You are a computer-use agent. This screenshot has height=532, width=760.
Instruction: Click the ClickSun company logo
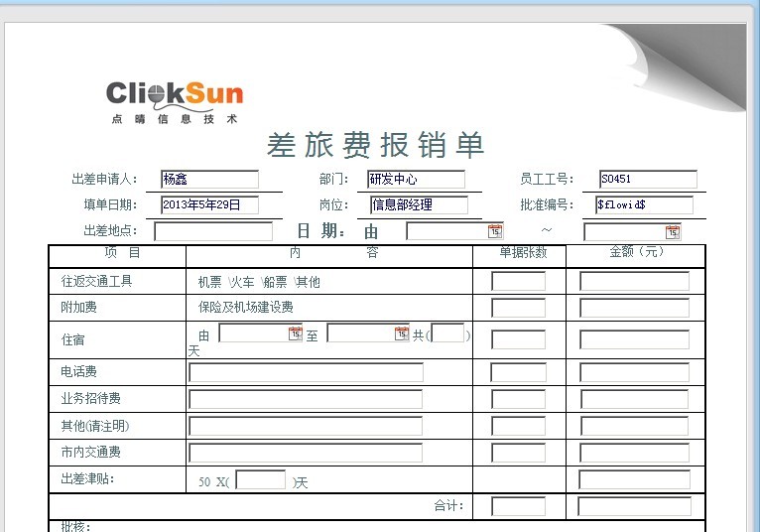tap(175, 101)
